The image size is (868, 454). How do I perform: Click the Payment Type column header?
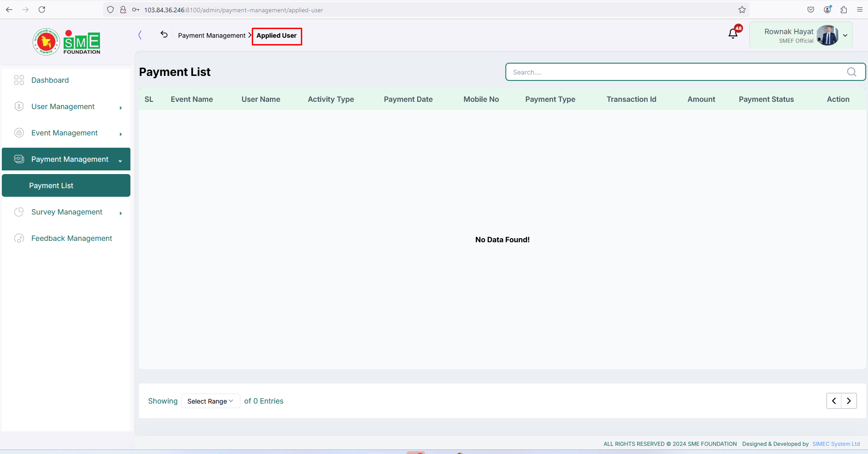coord(550,99)
